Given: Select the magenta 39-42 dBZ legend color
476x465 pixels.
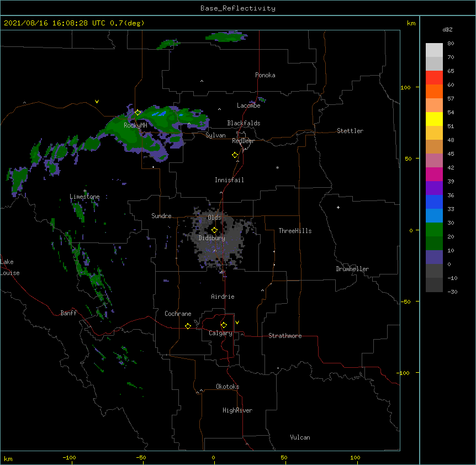Looking at the screenshot, I should [434, 174].
